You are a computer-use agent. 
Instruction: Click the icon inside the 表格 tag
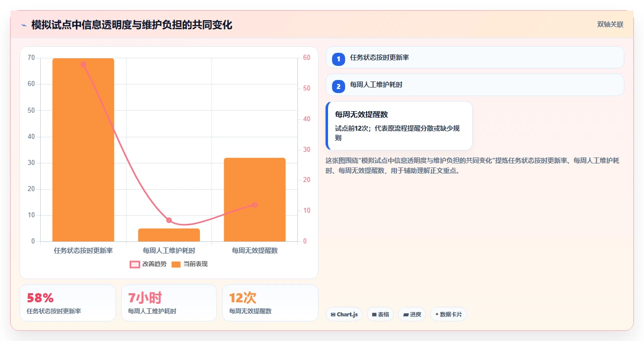click(374, 315)
